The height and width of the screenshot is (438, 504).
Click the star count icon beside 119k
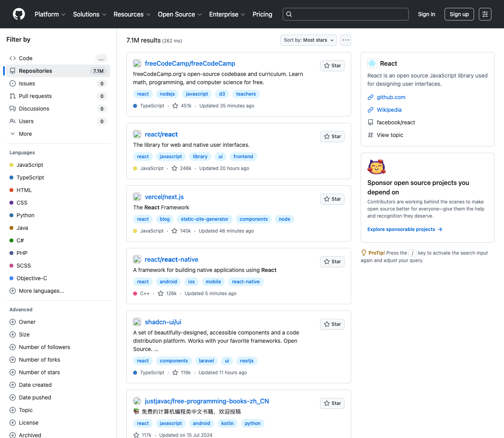click(175, 373)
